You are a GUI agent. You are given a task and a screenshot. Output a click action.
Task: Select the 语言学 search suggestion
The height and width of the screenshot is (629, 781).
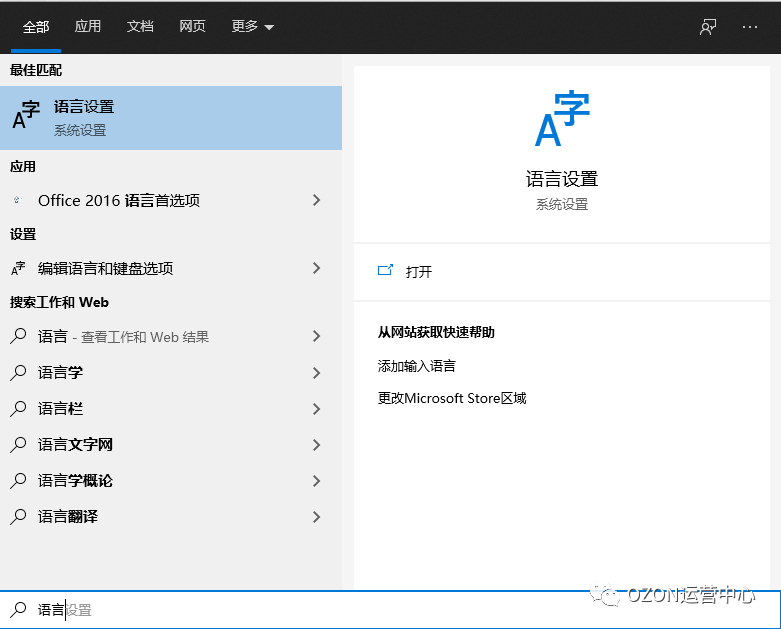pos(171,373)
